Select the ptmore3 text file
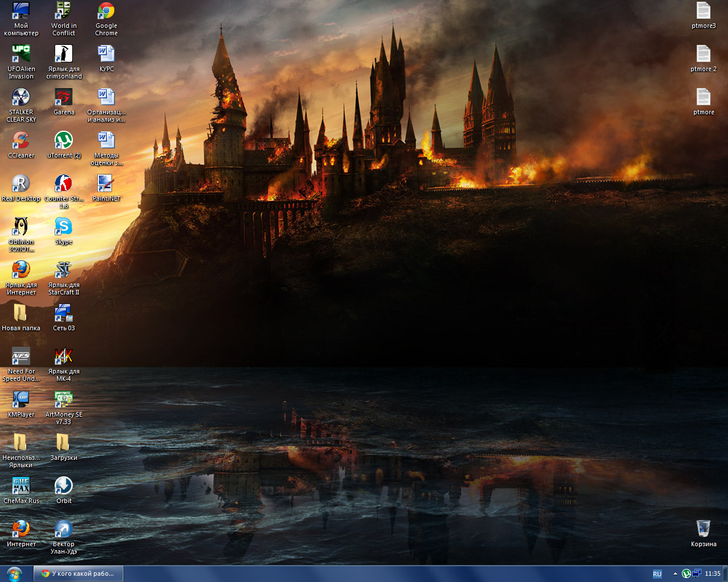This screenshot has height=582, width=728. point(704,13)
